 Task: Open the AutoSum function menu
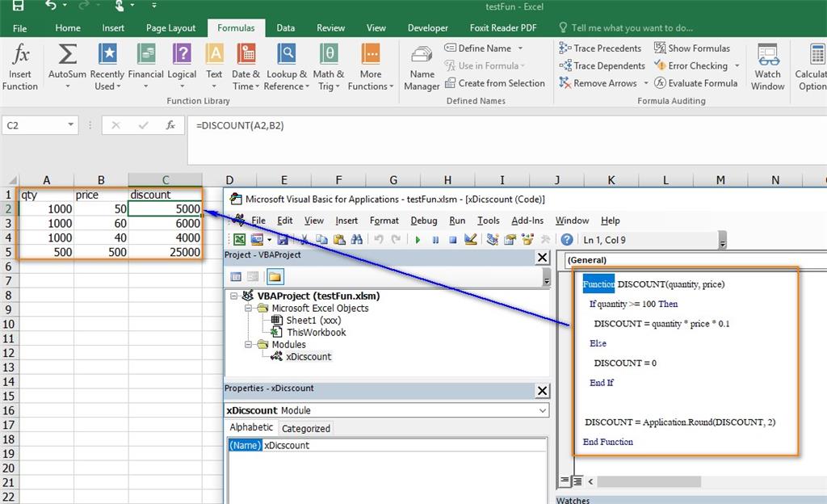(67, 67)
